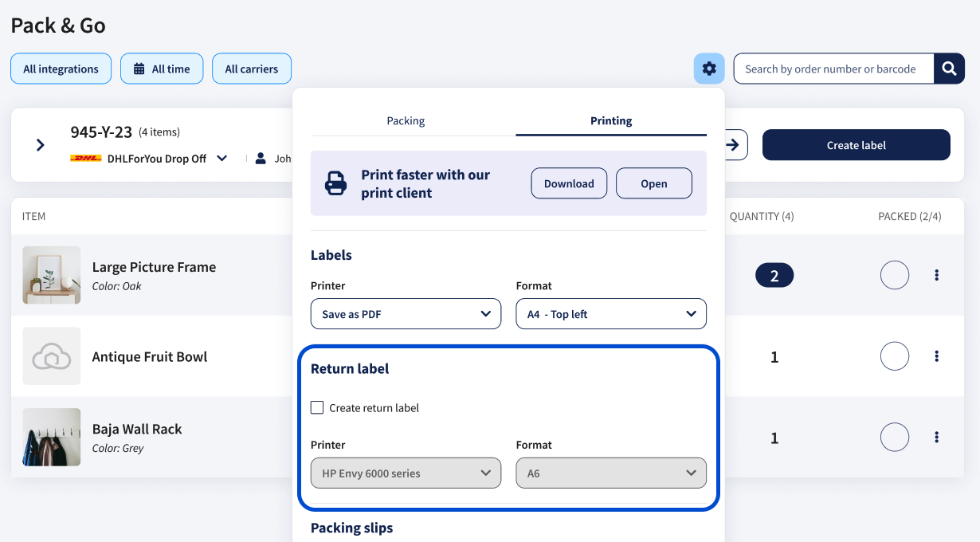Click the printer icon in print client banner
This screenshot has height=542, width=980.
click(x=335, y=184)
